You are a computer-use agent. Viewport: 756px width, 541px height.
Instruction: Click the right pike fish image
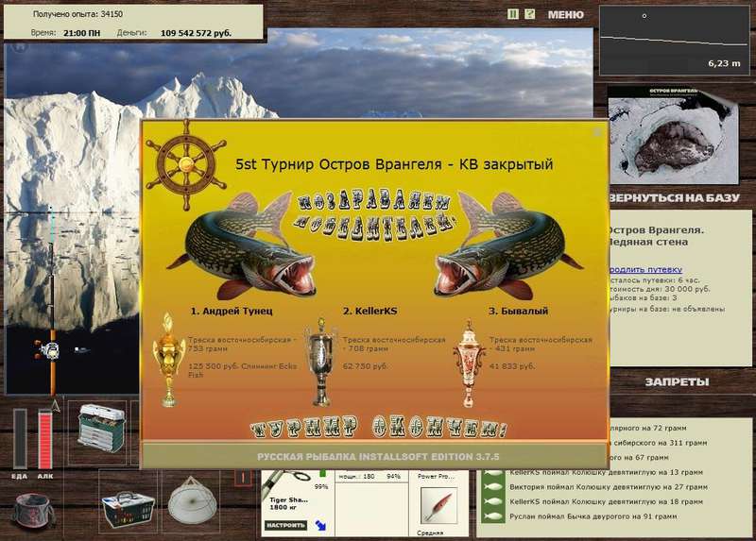click(507, 245)
